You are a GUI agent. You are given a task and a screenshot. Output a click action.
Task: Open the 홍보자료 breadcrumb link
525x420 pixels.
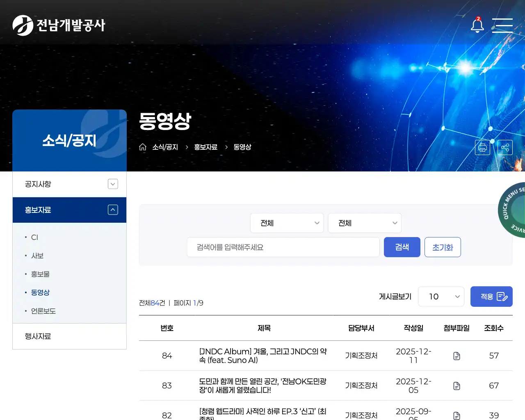click(205, 147)
